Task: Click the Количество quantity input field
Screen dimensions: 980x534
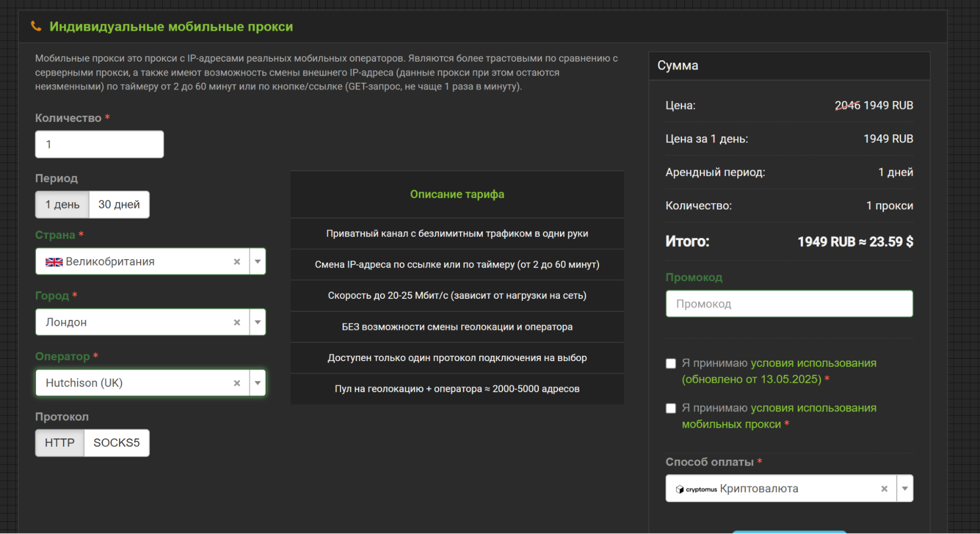Action: point(100,145)
